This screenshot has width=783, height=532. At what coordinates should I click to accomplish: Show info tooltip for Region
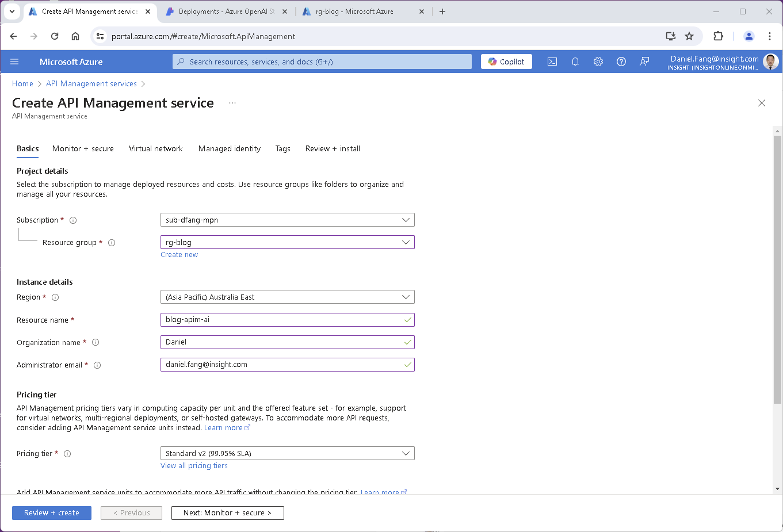click(x=55, y=297)
